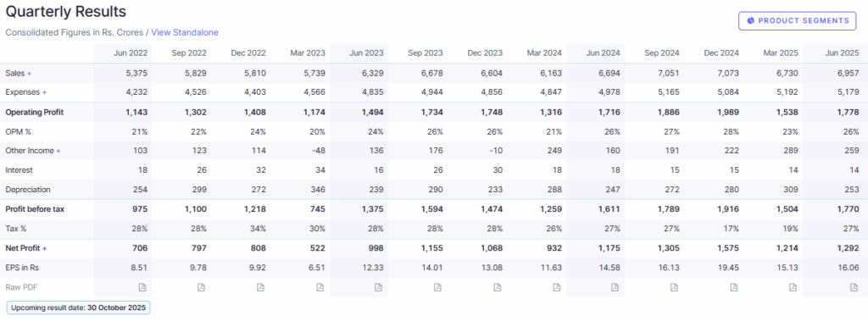Click Profit before tax value 1,916
Image resolution: width=868 pixels, height=321 pixels.
[727, 209]
